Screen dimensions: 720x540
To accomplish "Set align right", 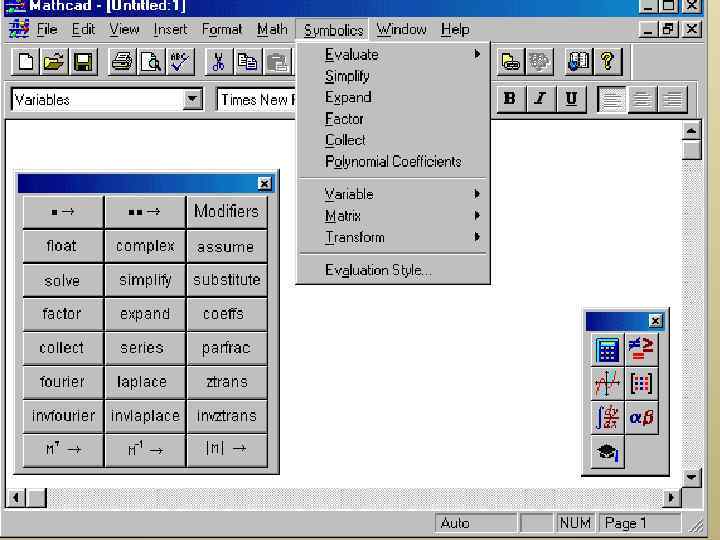I will coord(673,99).
